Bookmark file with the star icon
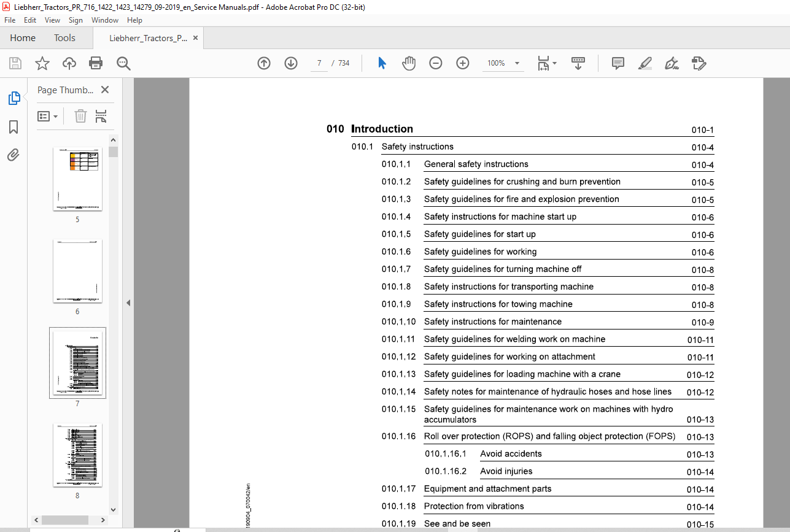 click(42, 63)
